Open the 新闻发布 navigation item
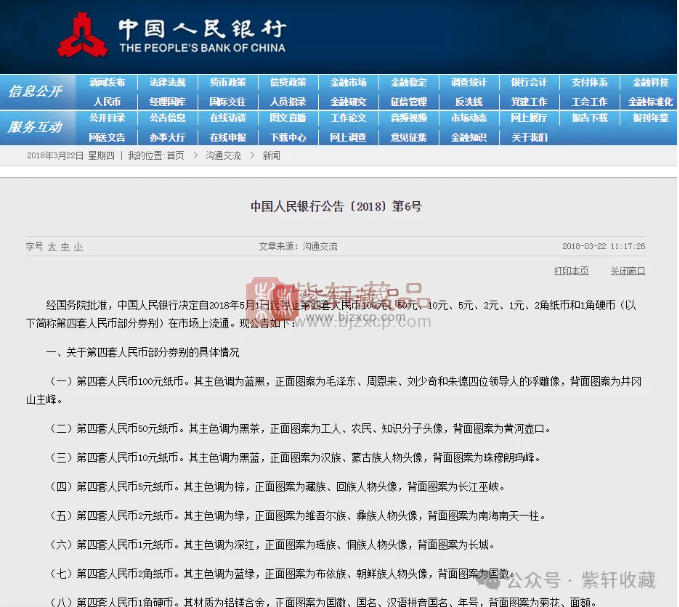679x607 pixels. (x=107, y=82)
